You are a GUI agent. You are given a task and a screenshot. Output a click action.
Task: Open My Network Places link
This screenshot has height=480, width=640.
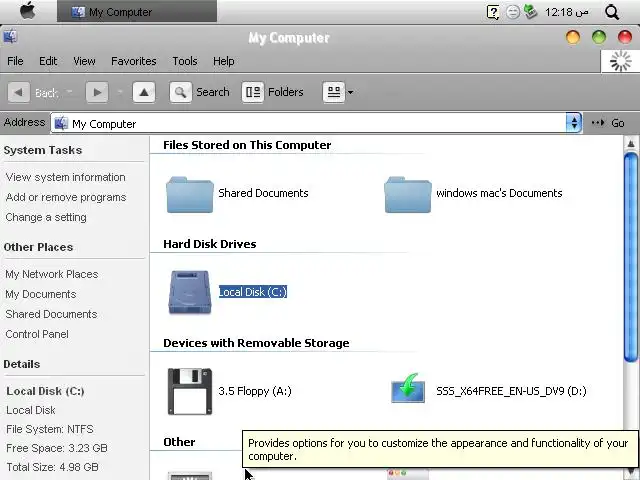pyautogui.click(x=51, y=274)
